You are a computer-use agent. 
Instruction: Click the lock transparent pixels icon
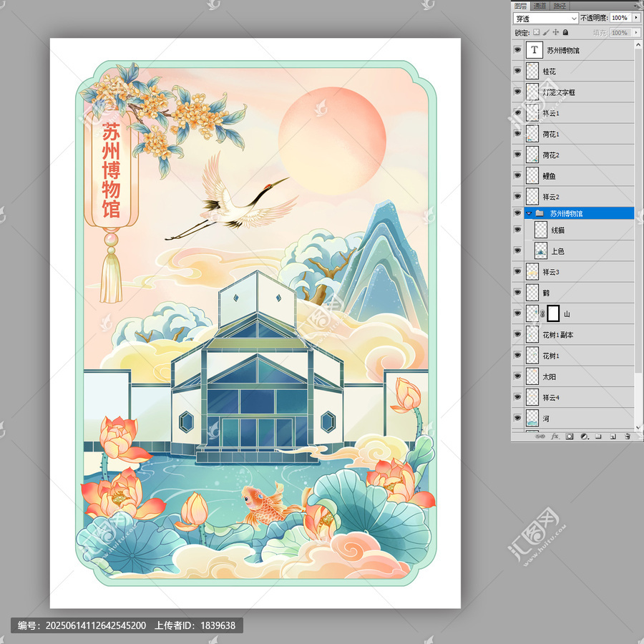(537, 32)
